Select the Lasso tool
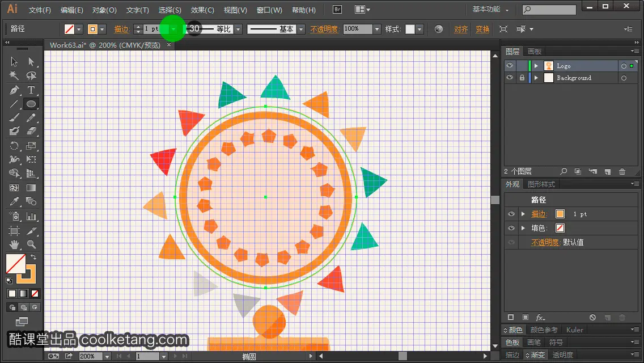 tap(31, 75)
